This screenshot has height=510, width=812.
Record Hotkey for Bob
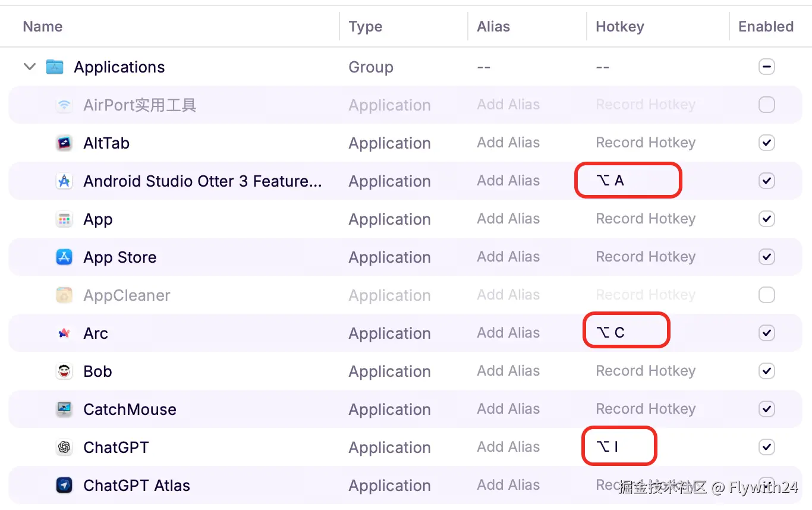pos(646,372)
